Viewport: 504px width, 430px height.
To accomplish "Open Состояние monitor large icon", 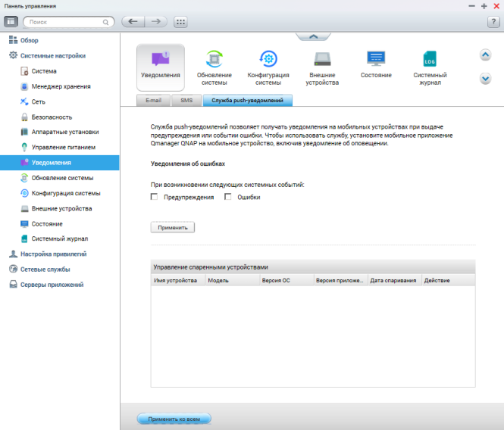I will pyautogui.click(x=376, y=64).
